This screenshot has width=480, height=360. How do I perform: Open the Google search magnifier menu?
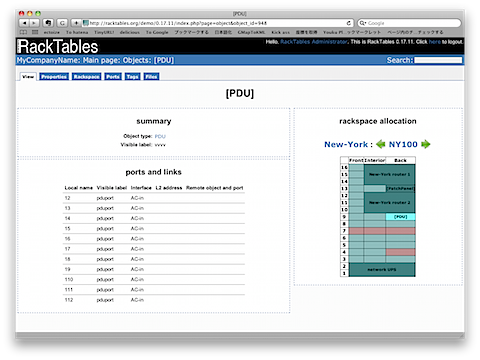pos(363,23)
